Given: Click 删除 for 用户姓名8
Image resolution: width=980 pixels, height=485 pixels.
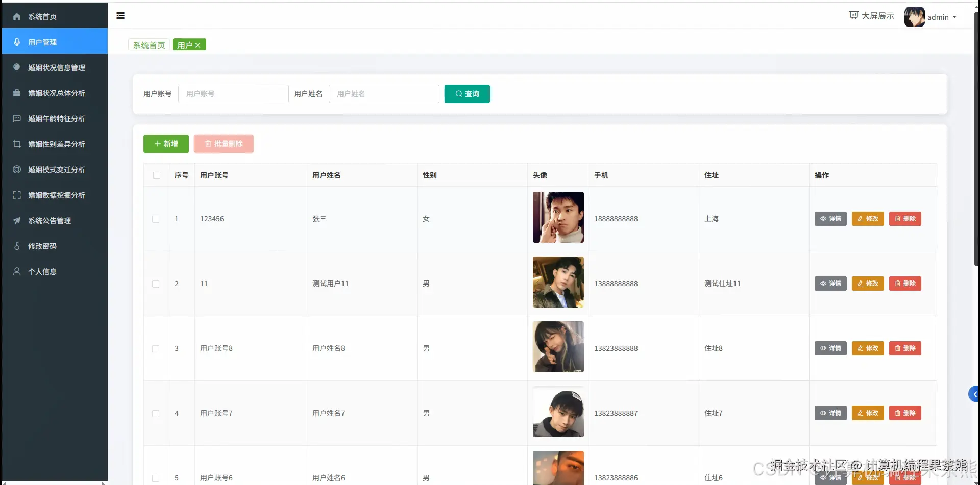Looking at the screenshot, I should coord(905,348).
